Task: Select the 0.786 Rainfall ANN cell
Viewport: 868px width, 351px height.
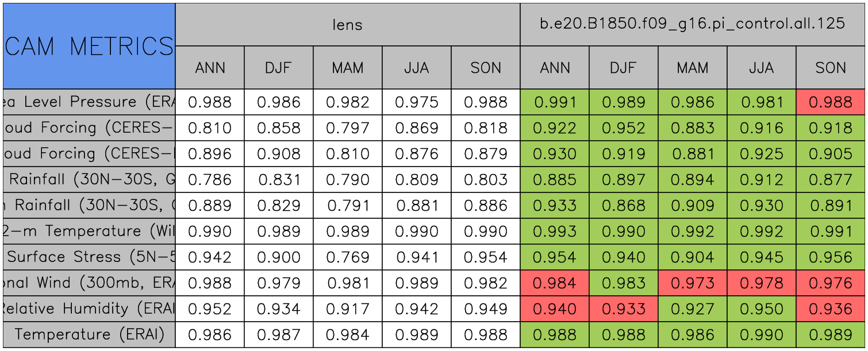Action: click(x=210, y=180)
